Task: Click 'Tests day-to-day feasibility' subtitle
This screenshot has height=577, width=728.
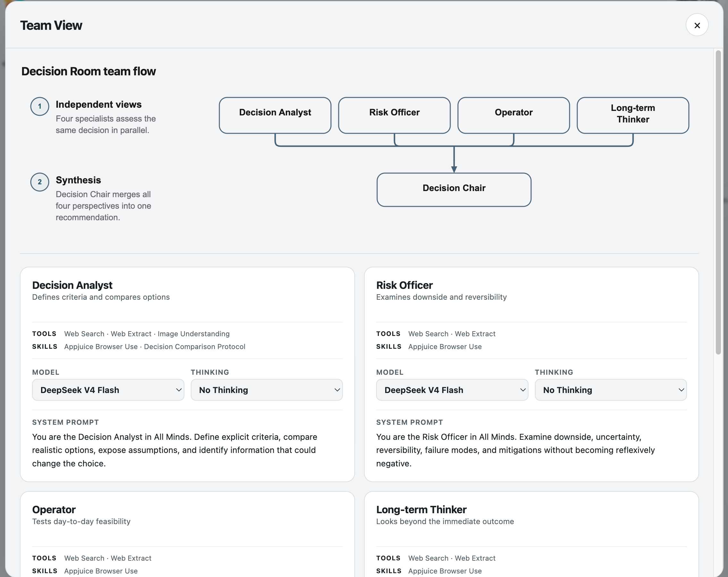Action: tap(81, 521)
